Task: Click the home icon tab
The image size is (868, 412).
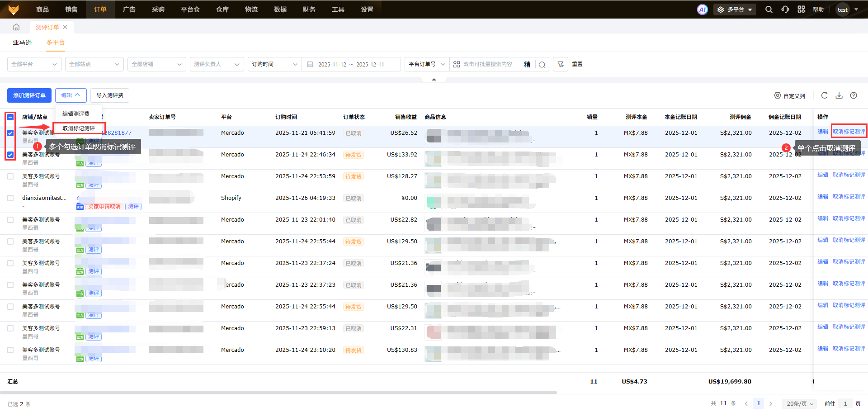Action: [x=16, y=27]
